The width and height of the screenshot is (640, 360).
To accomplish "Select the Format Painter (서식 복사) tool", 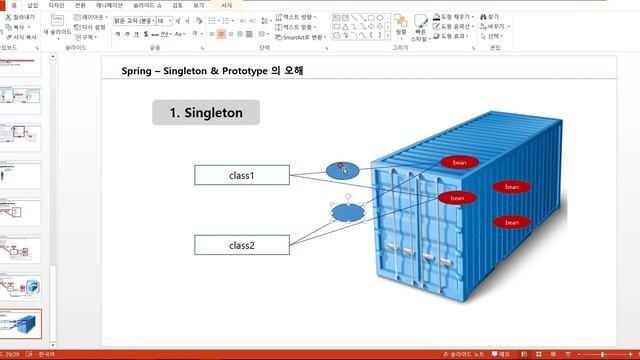I will coord(21,37).
